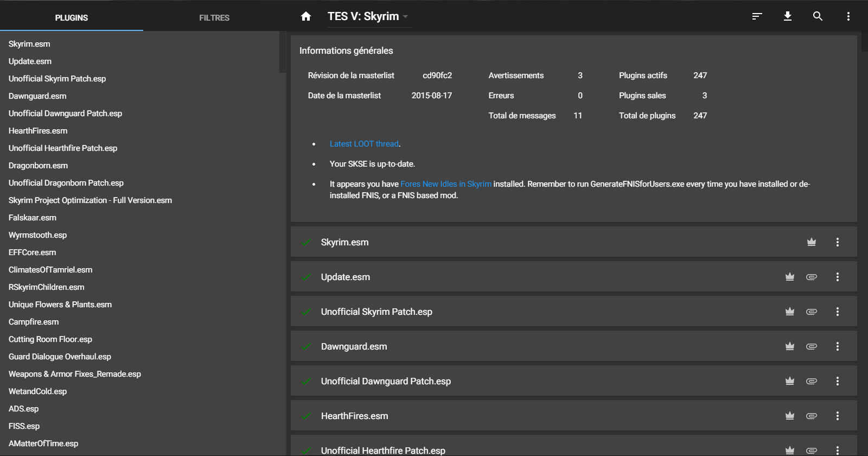Select ADS.esp in the sidebar
Screen dimensions: 868x456
pyautogui.click(x=24, y=409)
